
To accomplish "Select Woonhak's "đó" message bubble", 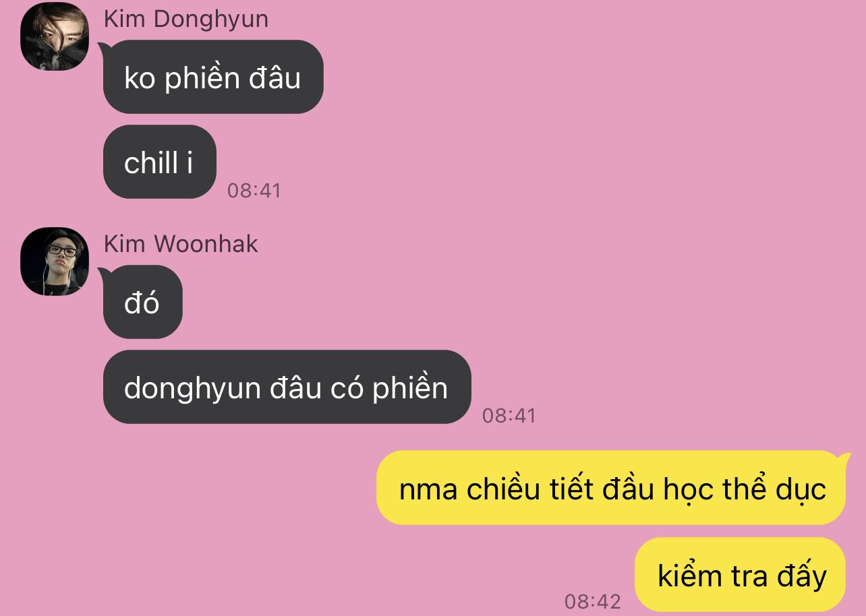I will point(142,302).
